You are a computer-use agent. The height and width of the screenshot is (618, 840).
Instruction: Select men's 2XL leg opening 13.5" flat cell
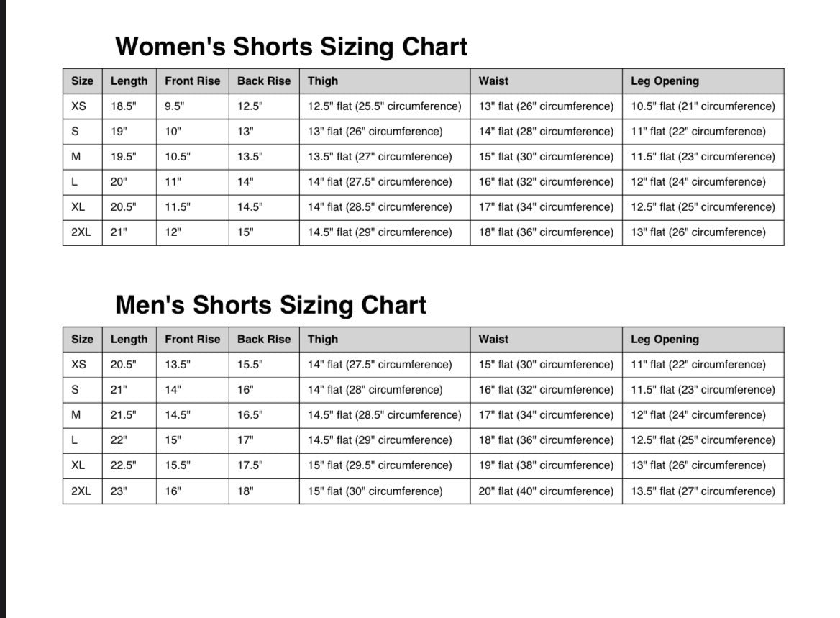tap(703, 491)
